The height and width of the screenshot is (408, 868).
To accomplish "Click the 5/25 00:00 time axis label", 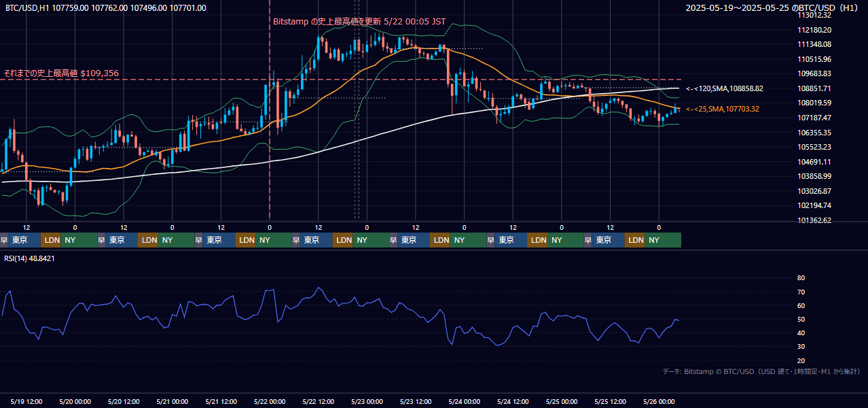I will (x=562, y=402).
